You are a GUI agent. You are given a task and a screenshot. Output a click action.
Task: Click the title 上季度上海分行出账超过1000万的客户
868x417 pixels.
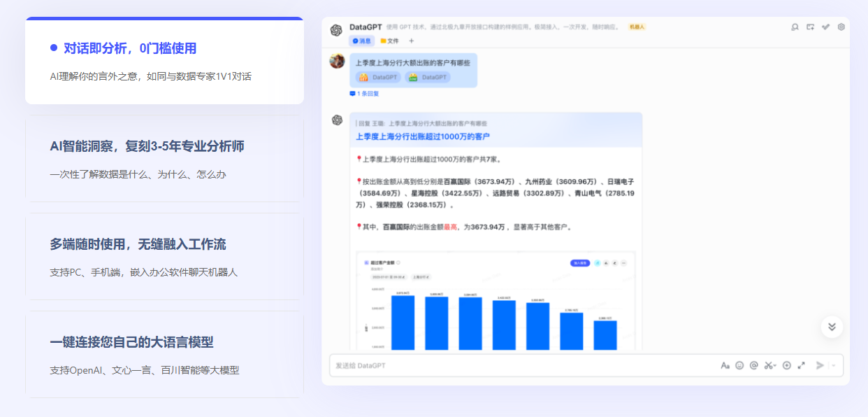click(423, 136)
